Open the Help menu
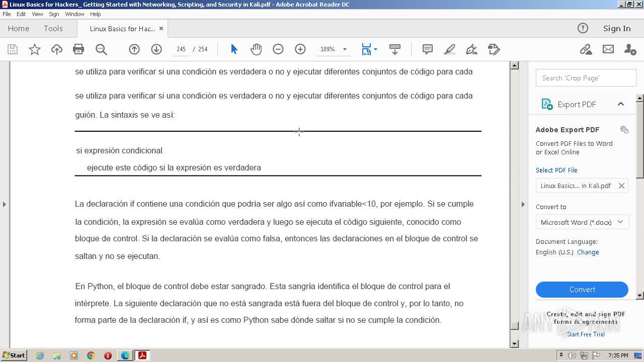The width and height of the screenshot is (644, 362). pos(95,14)
